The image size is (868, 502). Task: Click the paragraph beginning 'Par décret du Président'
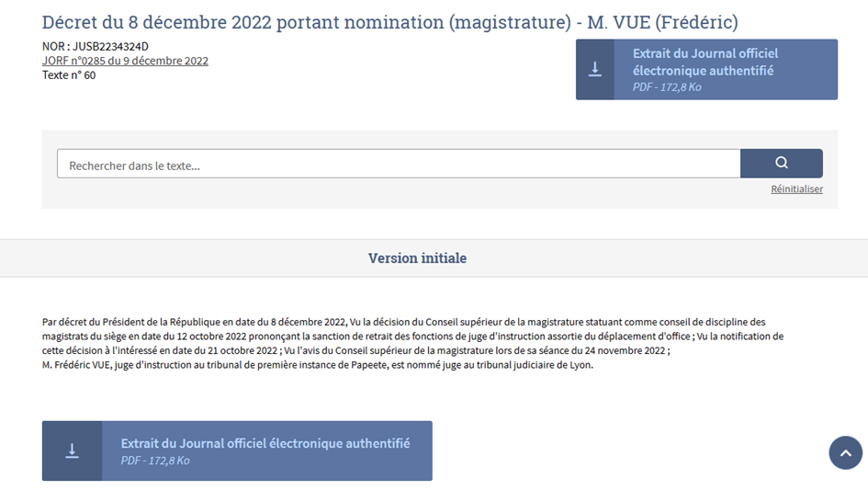tap(412, 336)
